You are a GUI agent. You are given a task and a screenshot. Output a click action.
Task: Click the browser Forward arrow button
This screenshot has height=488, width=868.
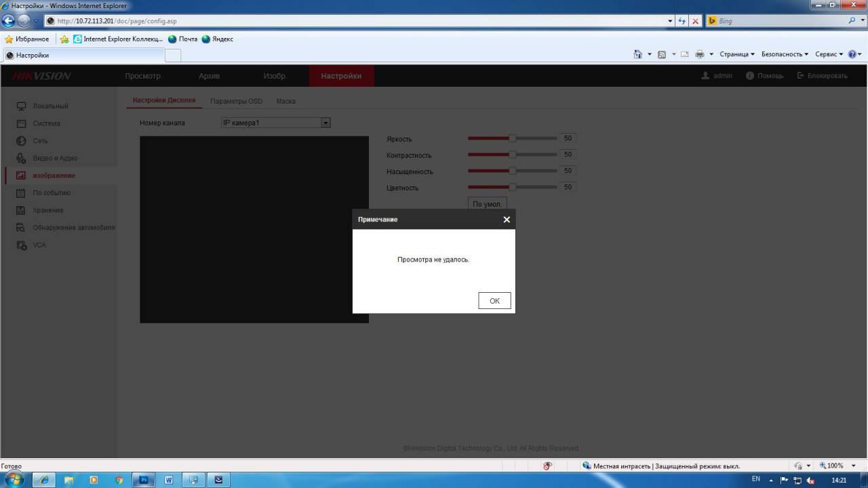point(24,21)
